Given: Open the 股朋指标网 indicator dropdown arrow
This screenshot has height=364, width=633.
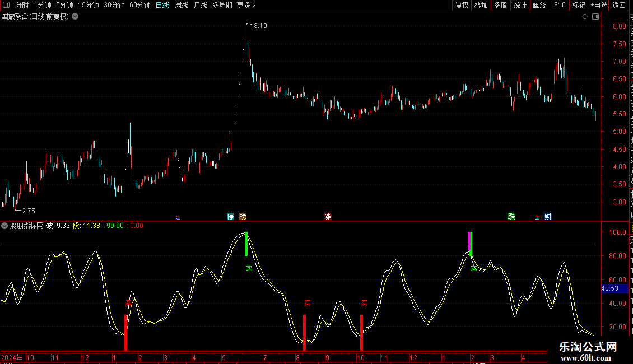Looking at the screenshot, I should pos(4,226).
